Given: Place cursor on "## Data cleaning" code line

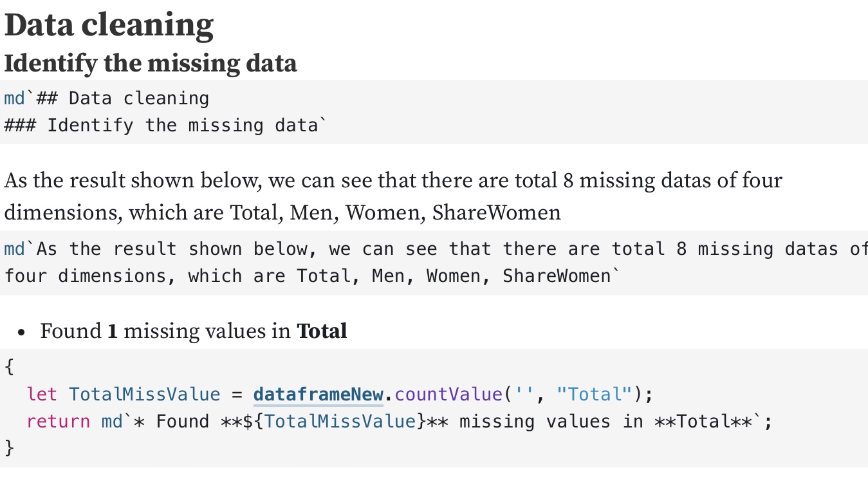Looking at the screenshot, I should pyautogui.click(x=122, y=99).
